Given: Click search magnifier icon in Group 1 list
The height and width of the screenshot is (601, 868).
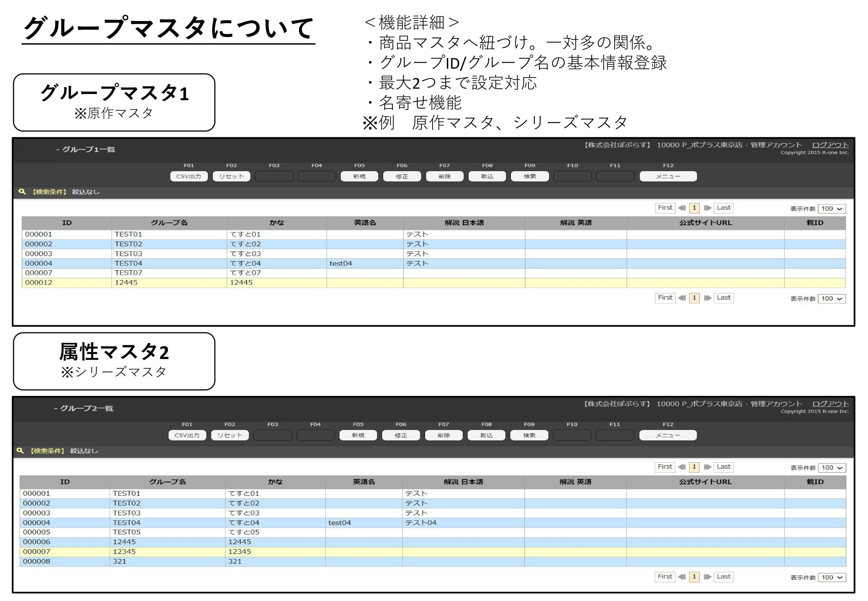Looking at the screenshot, I should coord(22,191).
